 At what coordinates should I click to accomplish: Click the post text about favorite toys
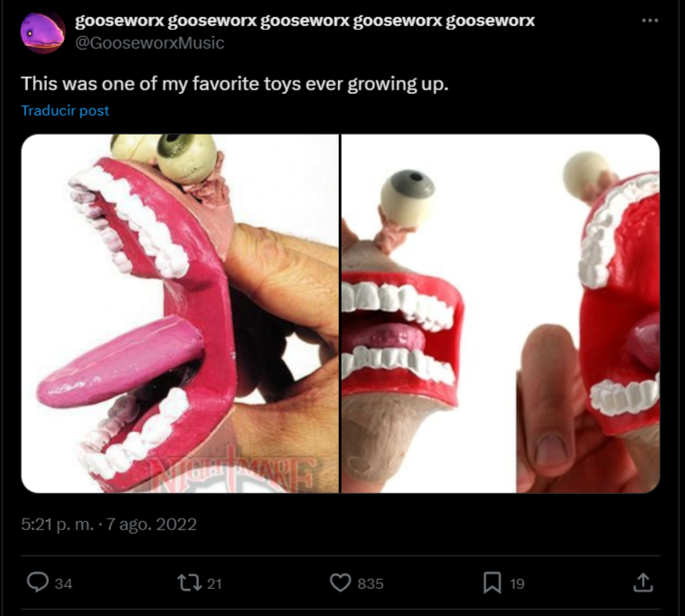click(235, 84)
